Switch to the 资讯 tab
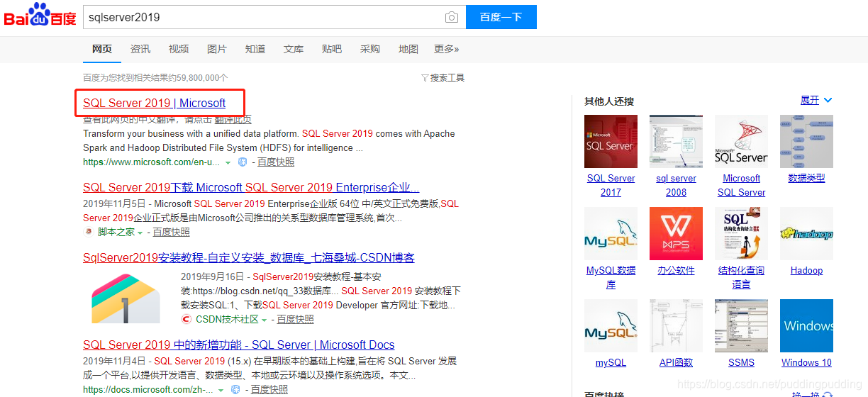 click(140, 49)
